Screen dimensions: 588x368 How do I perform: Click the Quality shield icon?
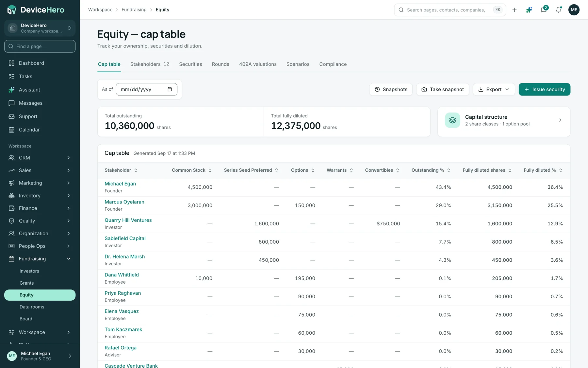tap(11, 221)
